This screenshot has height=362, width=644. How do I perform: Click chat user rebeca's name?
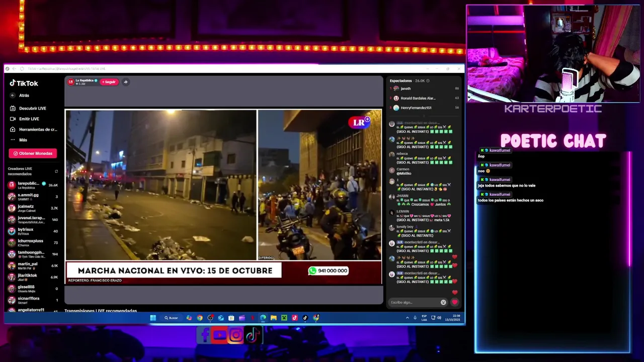pyautogui.click(x=402, y=154)
